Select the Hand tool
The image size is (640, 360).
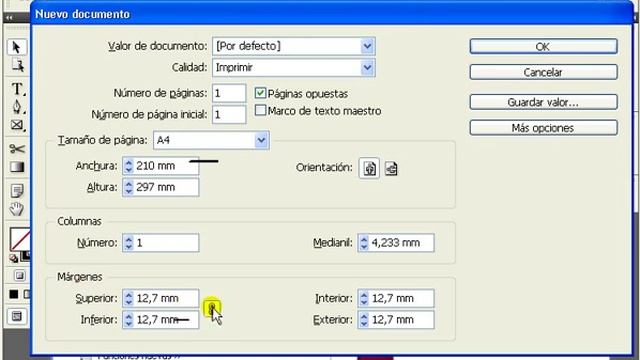pos(17,209)
